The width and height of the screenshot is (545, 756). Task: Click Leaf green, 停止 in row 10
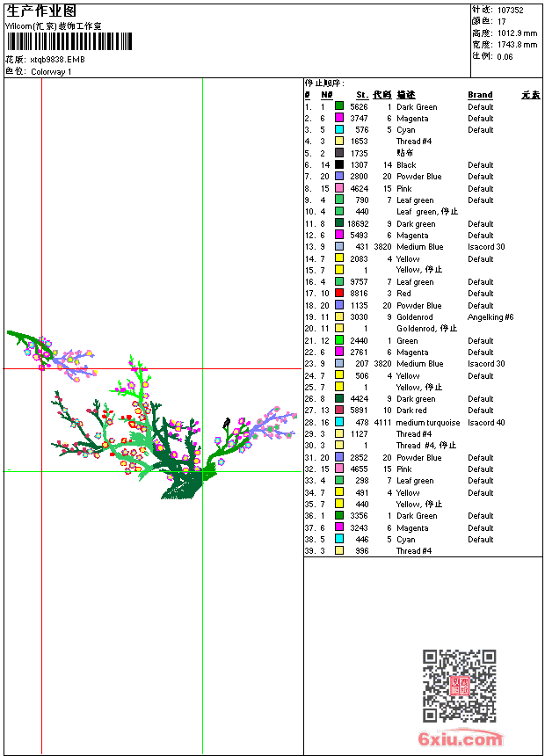427,212
